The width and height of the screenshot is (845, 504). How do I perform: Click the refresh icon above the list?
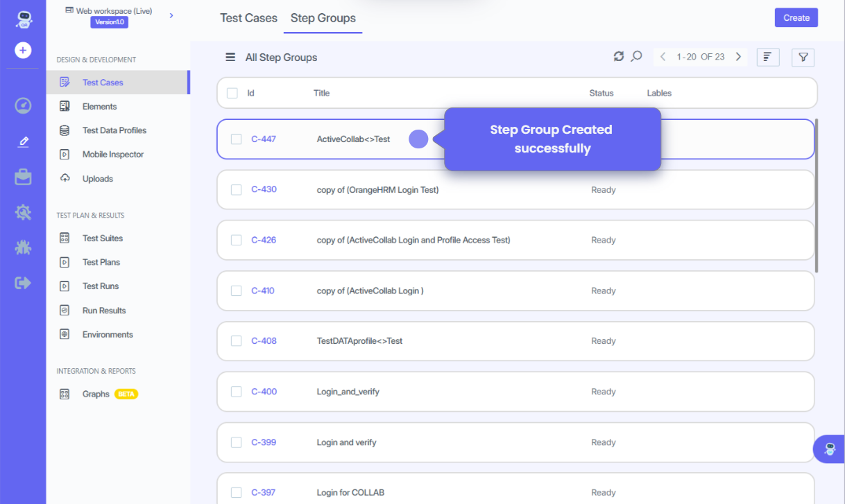[x=619, y=56]
